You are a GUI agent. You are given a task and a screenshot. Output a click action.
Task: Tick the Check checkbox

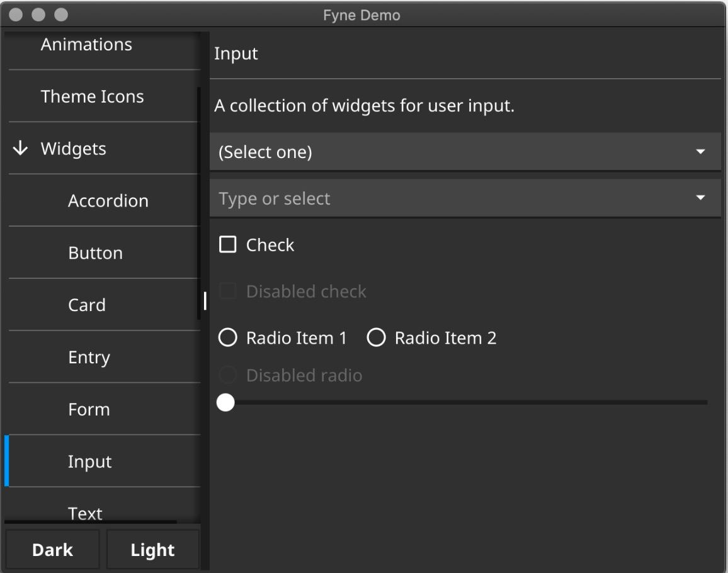pyautogui.click(x=227, y=244)
